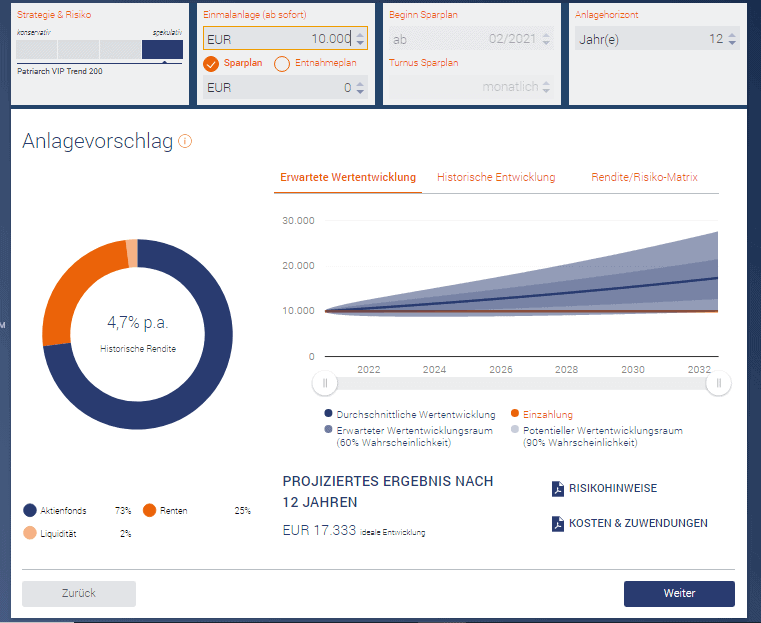Focus the Sparplan EUR 0 amount field
Screen dimensions: 761x623
[x=285, y=87]
